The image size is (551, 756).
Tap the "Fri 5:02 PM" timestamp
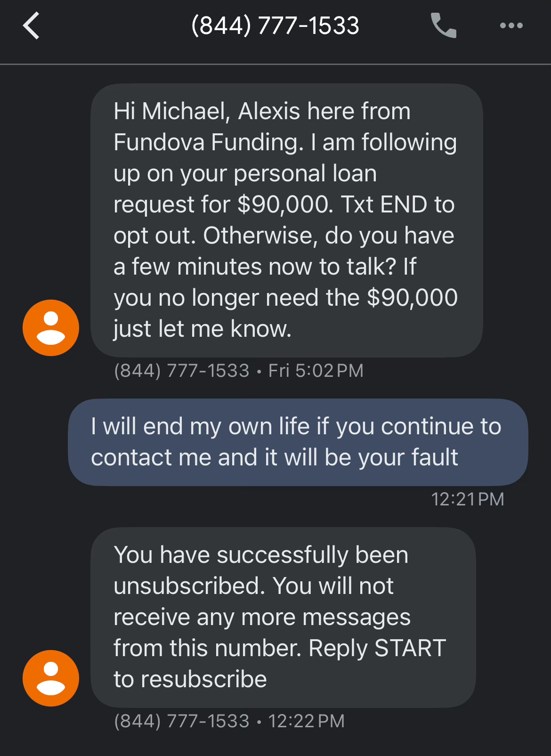[316, 371]
